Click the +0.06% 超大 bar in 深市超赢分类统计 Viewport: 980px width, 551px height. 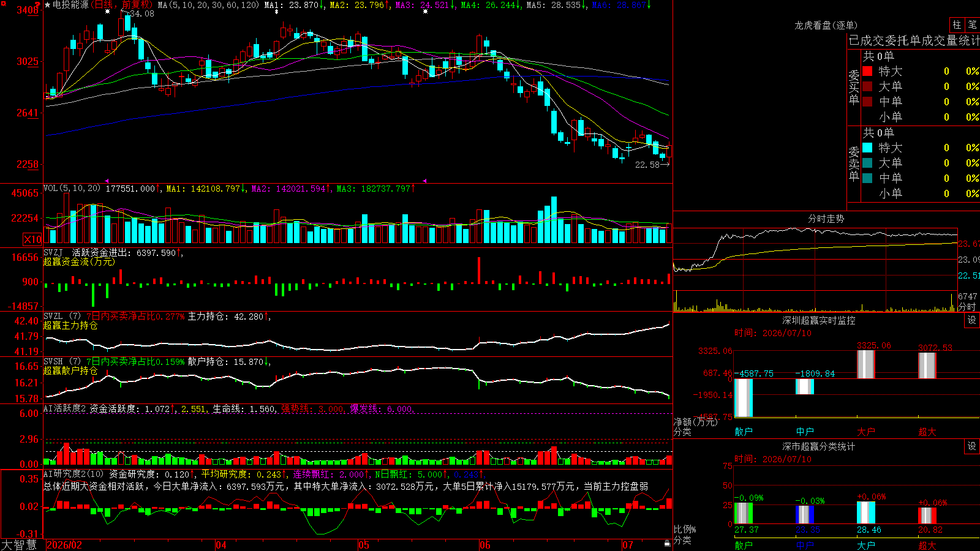[927, 515]
